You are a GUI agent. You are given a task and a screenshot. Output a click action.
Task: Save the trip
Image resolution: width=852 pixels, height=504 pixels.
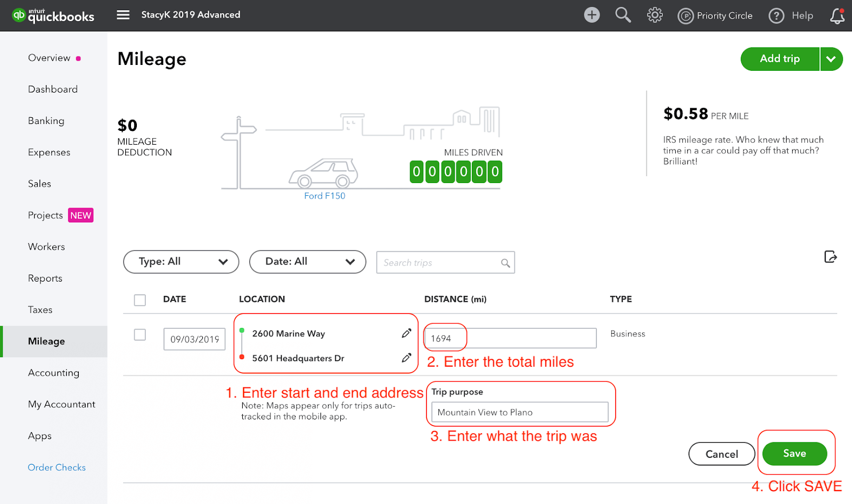pos(794,453)
